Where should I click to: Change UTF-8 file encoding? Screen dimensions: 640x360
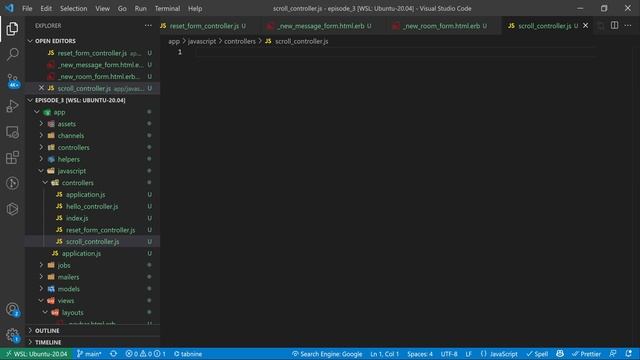click(449, 354)
